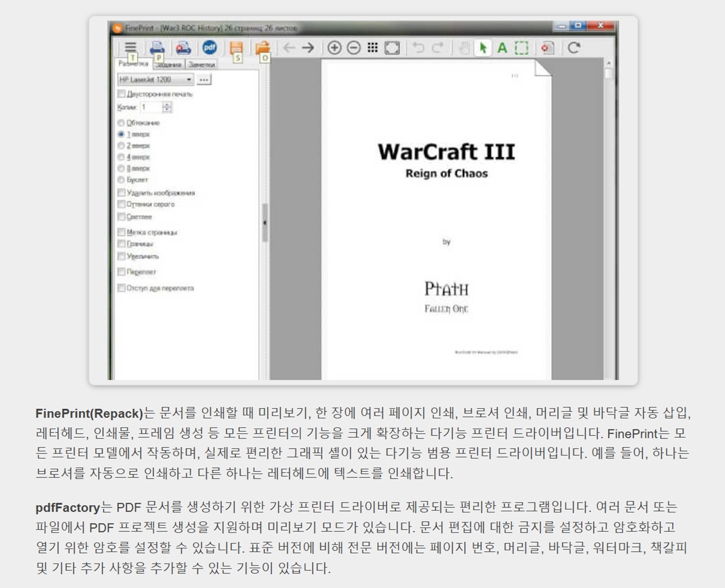Enable the Светлее checkbox
This screenshot has width=725, height=588.
click(121, 217)
